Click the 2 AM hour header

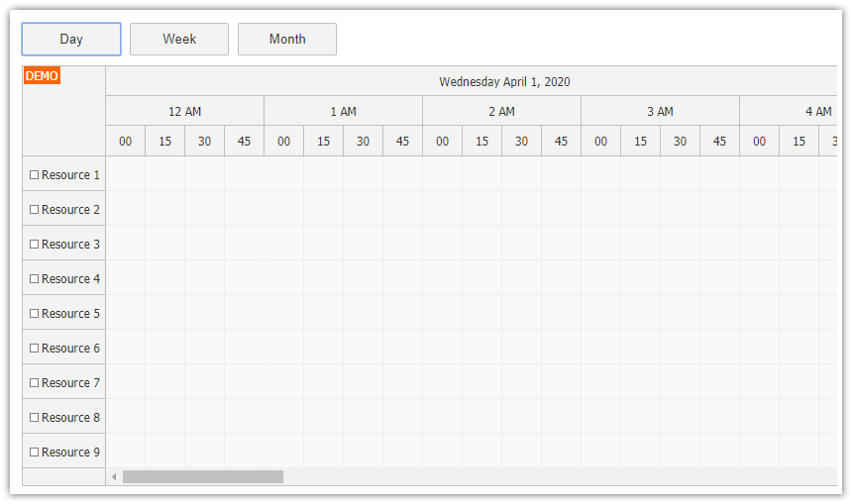(501, 112)
